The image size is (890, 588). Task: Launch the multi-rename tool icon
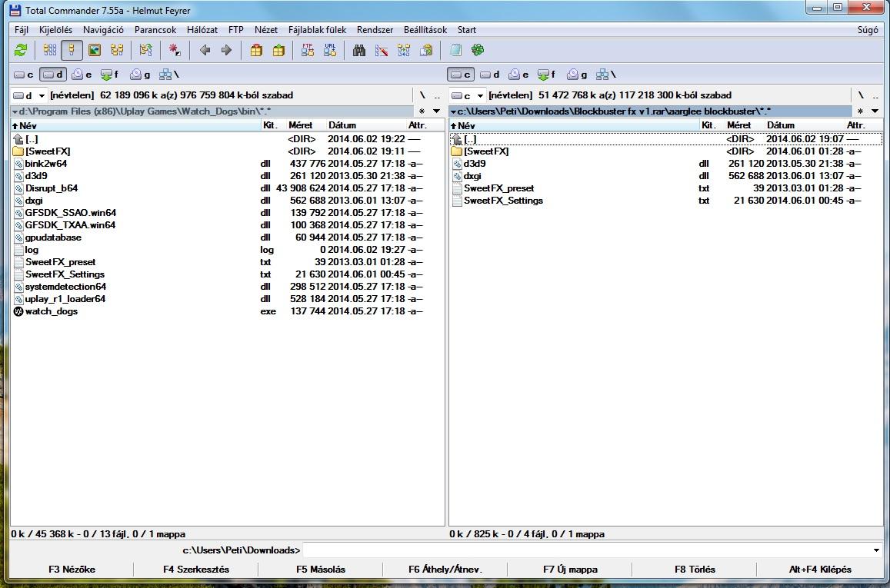[382, 51]
